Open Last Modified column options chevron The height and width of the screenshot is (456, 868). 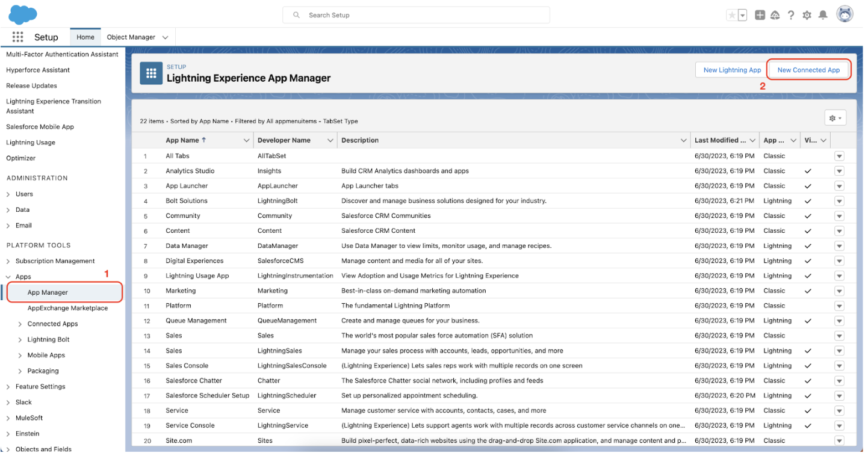pos(752,140)
